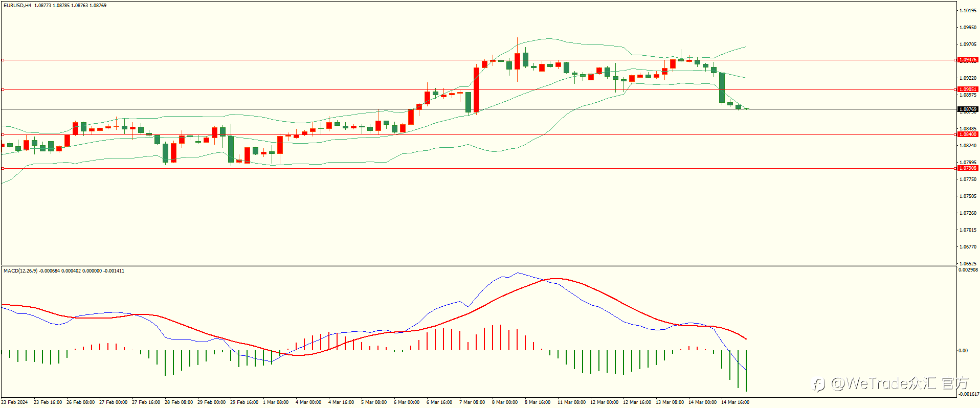Click the 12 Mar 16:00 time label
This screenshot has height=408, width=980.
(637, 402)
